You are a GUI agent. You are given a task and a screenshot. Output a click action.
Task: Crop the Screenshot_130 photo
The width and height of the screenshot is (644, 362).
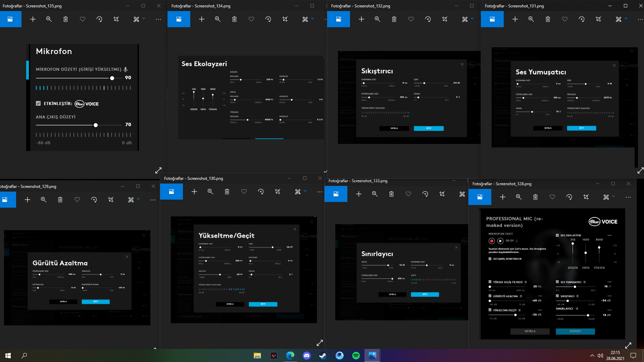coord(278,192)
